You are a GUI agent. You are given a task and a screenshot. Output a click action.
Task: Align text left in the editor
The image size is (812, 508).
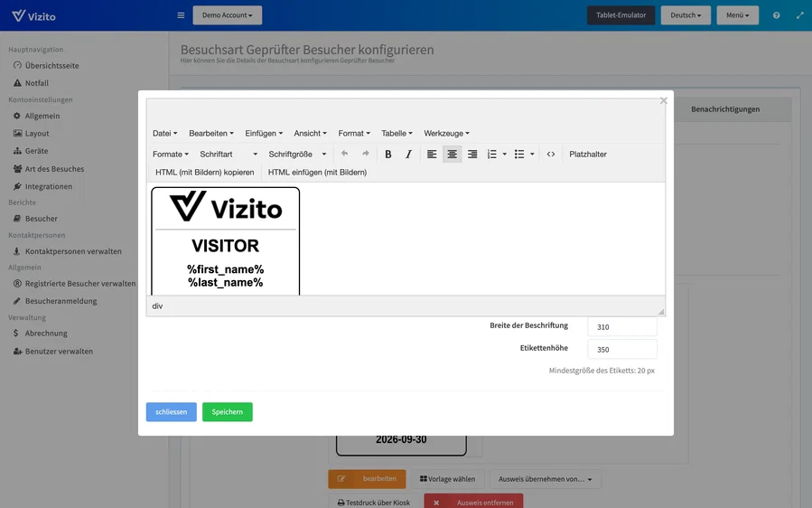tap(432, 154)
